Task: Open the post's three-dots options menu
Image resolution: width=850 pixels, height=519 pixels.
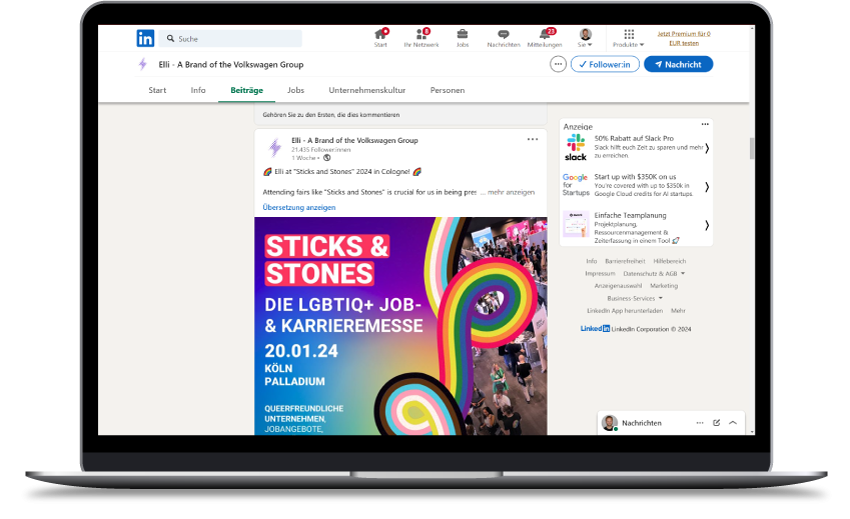Action: coord(532,139)
